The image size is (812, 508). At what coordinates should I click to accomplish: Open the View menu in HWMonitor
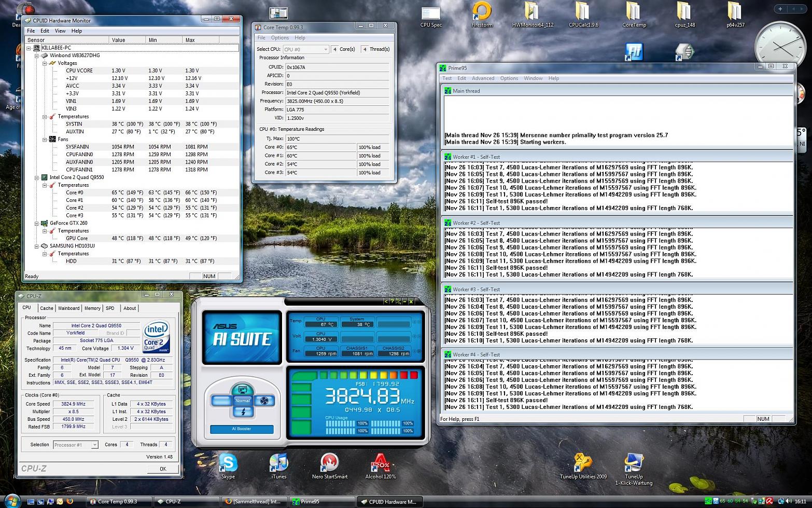60,31
